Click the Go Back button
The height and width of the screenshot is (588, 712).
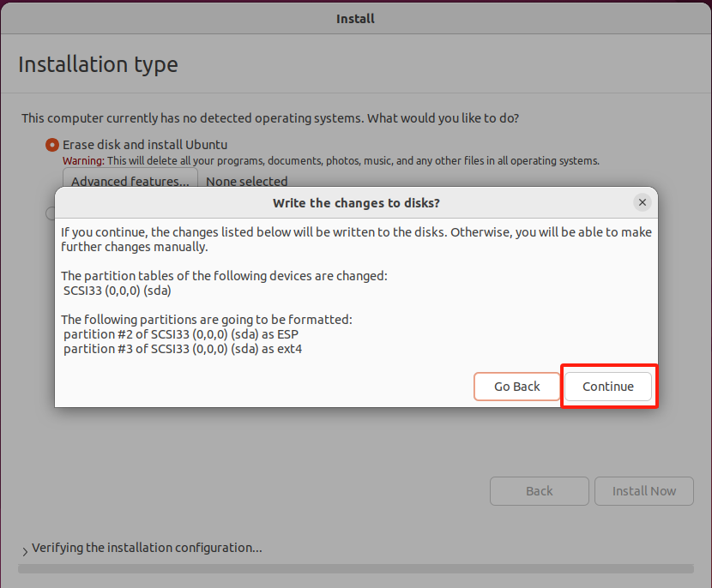click(516, 387)
